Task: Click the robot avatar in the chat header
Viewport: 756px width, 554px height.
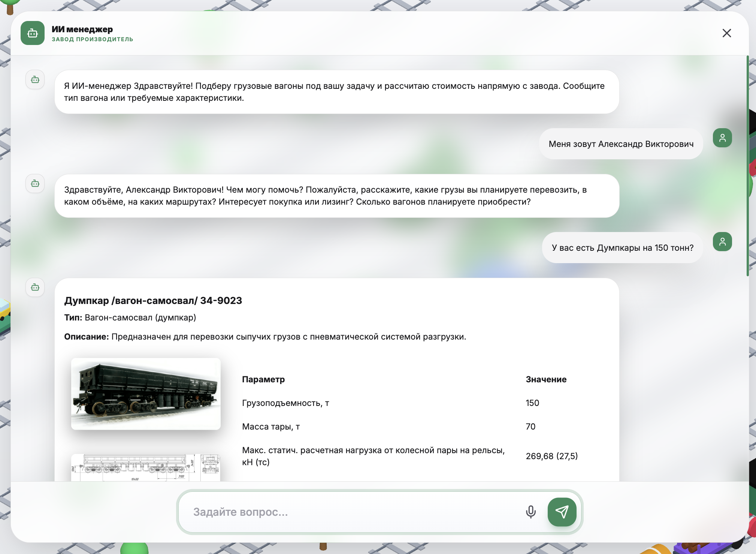Action: click(x=33, y=33)
